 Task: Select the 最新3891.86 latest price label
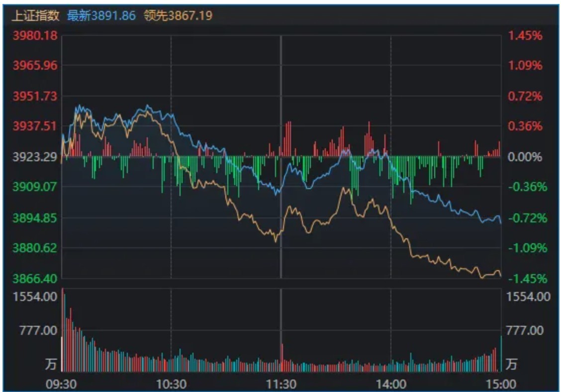(x=101, y=15)
